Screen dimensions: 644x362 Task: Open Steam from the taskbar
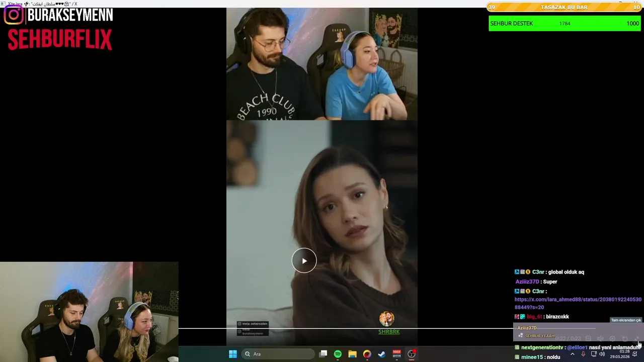[382, 354]
